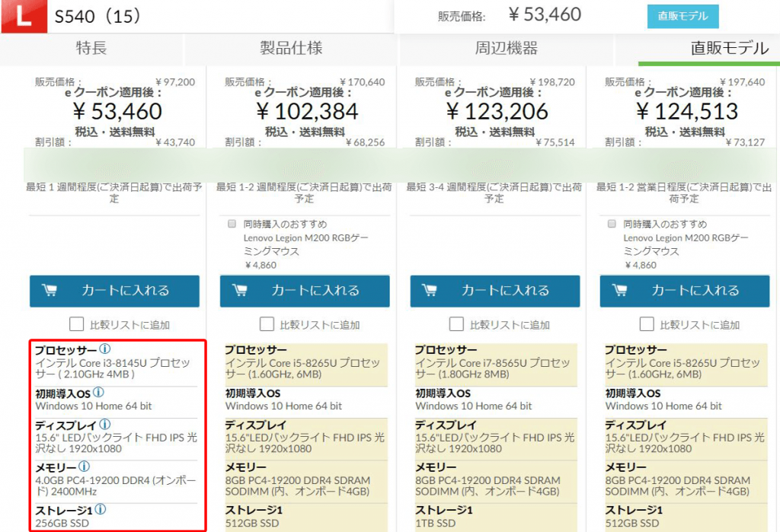Image resolution: width=780 pixels, height=532 pixels.
Task: Click the red Lenovo L logo
Action: coord(24,17)
